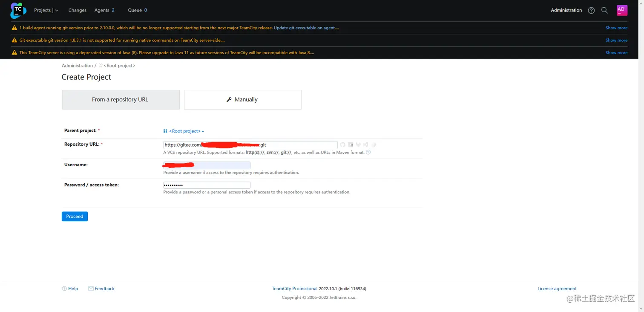
Task: Open the AD user avatar menu
Action: click(622, 10)
